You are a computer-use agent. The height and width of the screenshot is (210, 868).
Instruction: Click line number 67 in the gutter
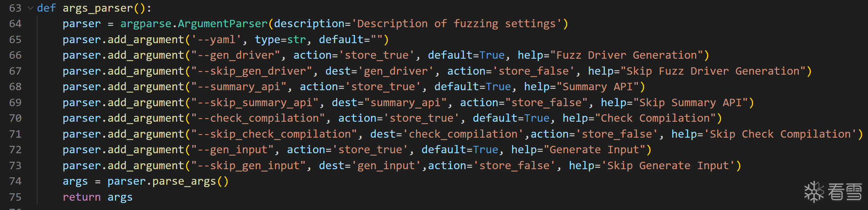(x=15, y=71)
